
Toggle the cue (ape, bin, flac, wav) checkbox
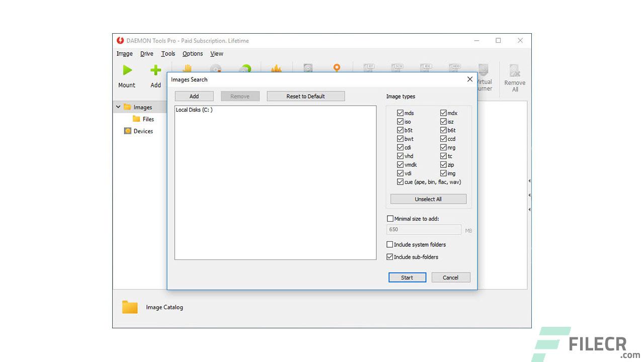pyautogui.click(x=400, y=182)
